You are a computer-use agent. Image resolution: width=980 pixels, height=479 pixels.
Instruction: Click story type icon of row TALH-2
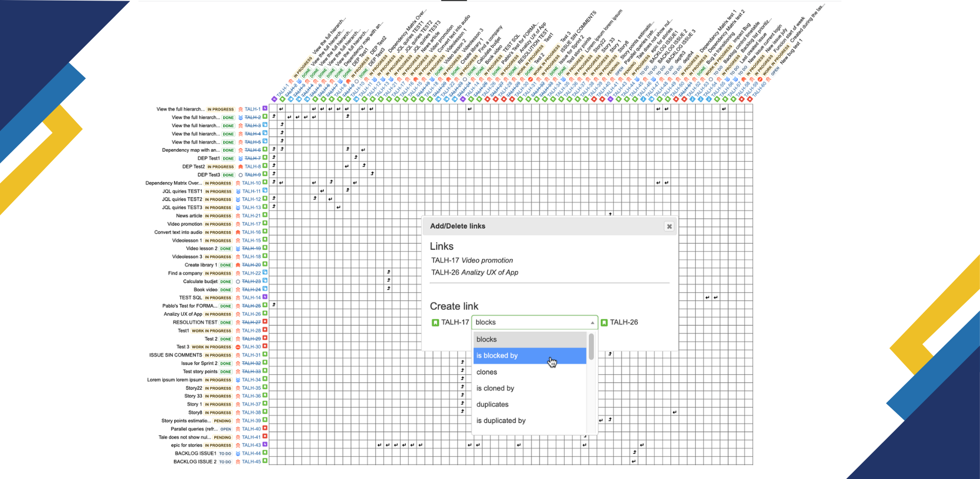265,117
